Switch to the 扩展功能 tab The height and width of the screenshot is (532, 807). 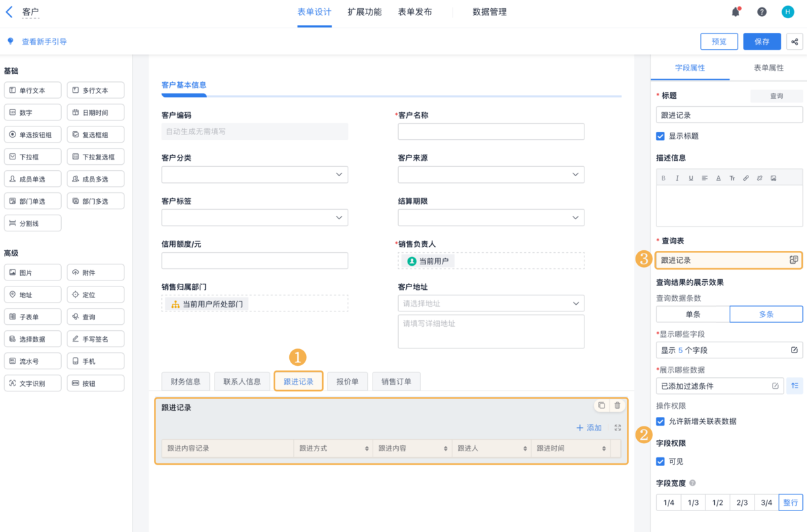(364, 12)
